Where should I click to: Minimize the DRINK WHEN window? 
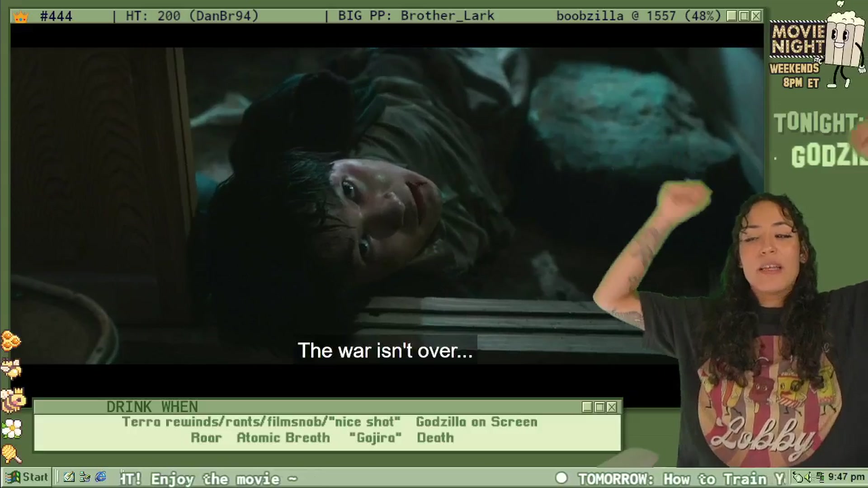click(x=587, y=407)
